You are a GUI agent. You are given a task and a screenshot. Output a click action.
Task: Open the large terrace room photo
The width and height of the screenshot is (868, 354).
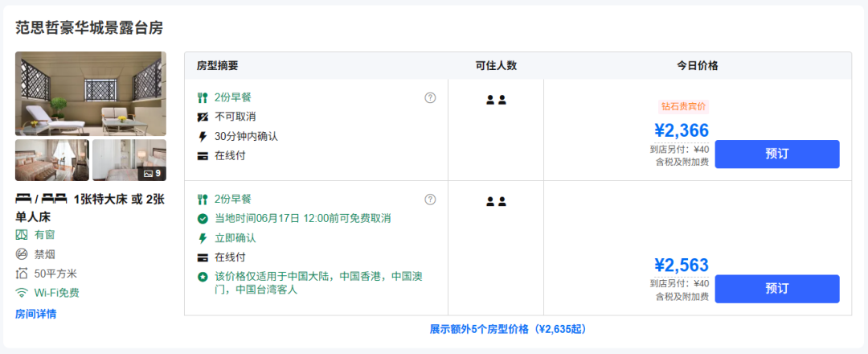click(91, 93)
